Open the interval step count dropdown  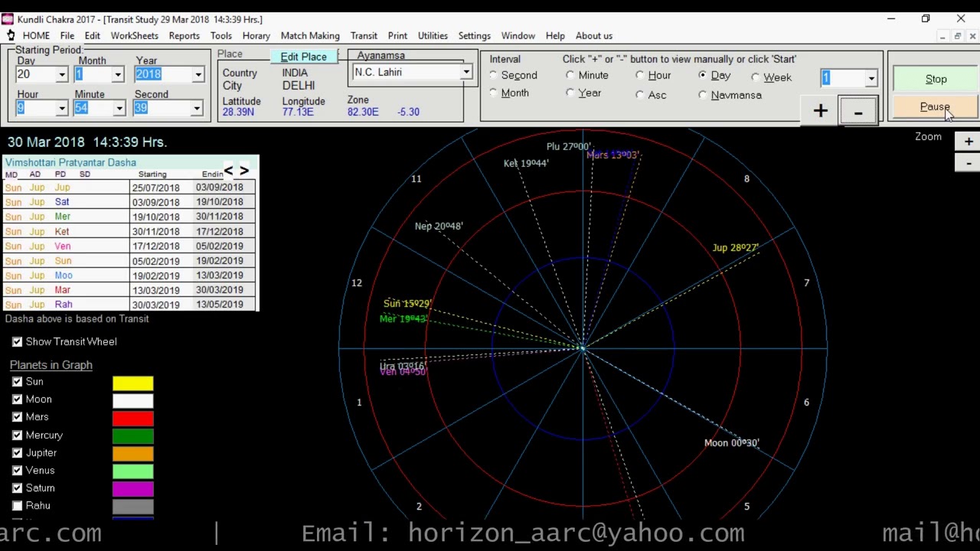coord(871,78)
